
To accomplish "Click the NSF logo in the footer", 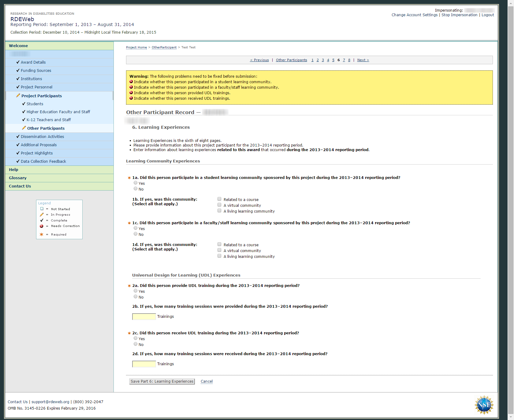I will pyautogui.click(x=484, y=405).
